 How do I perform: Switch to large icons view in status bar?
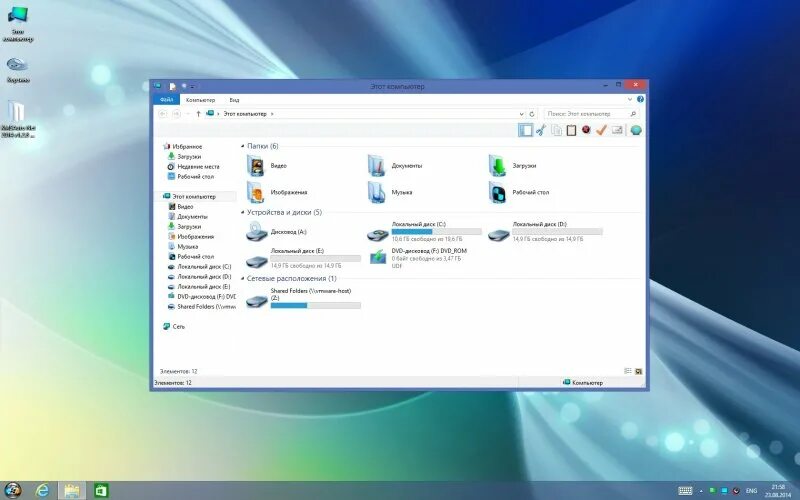[x=638, y=371]
